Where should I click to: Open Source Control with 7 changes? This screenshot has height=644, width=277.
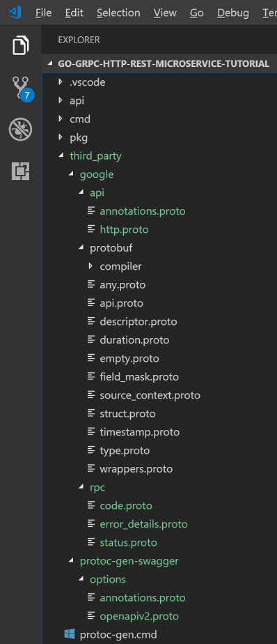tap(22, 88)
